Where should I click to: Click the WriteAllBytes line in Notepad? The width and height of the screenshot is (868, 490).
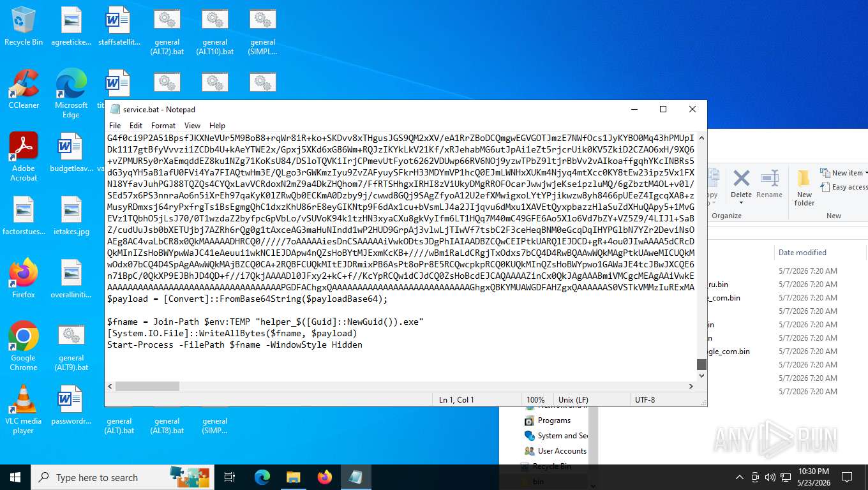point(232,333)
